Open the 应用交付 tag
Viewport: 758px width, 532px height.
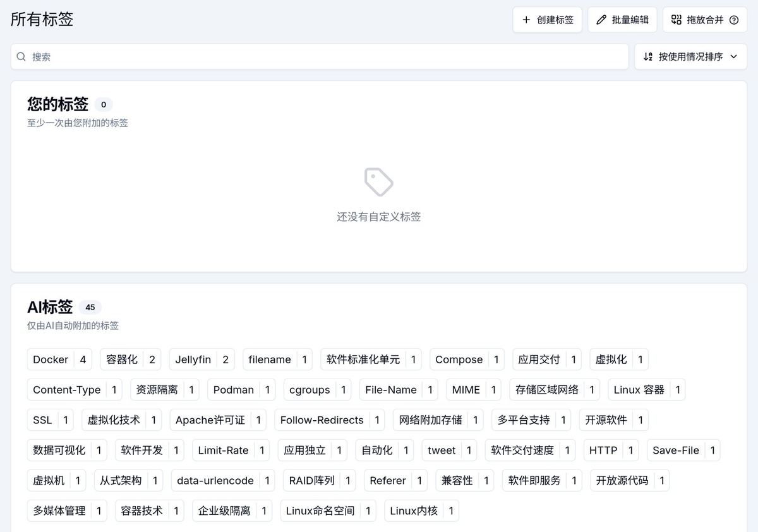[x=547, y=360]
